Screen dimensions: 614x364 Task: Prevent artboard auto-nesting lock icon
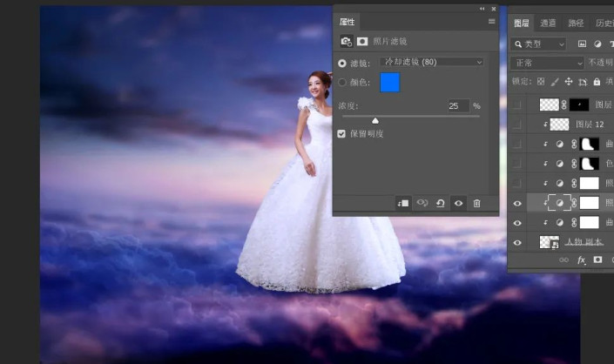click(x=583, y=82)
